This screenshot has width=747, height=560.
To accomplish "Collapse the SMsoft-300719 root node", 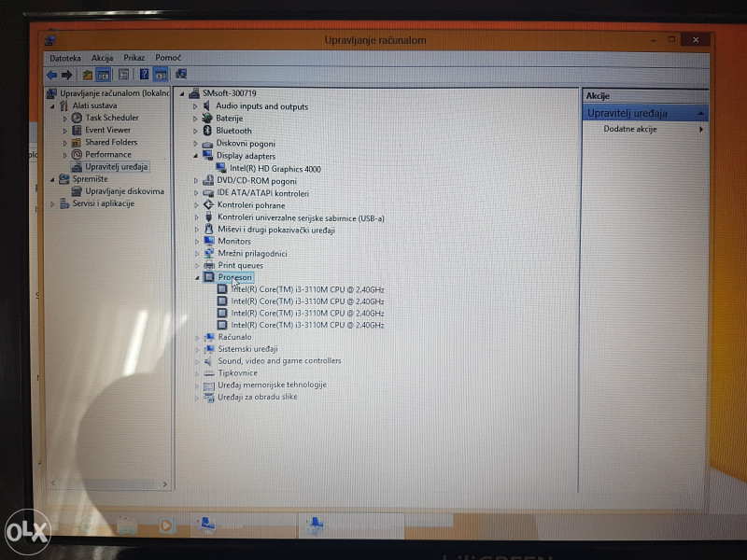I will [x=182, y=94].
